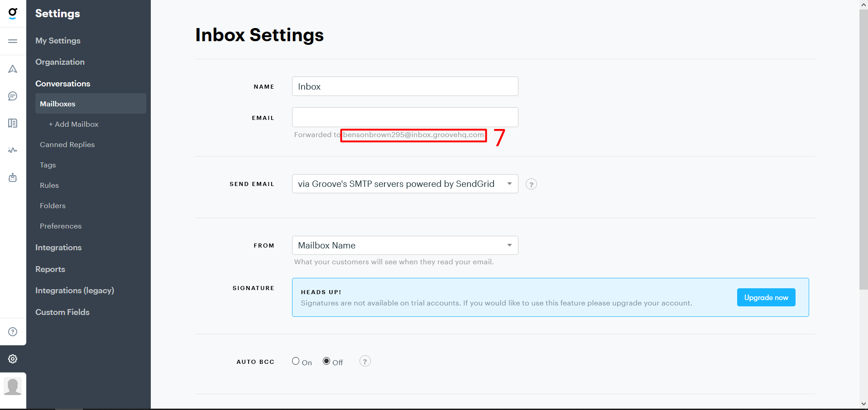Click the Groove logo icon
Viewport: 868px width, 410px height.
13,13
